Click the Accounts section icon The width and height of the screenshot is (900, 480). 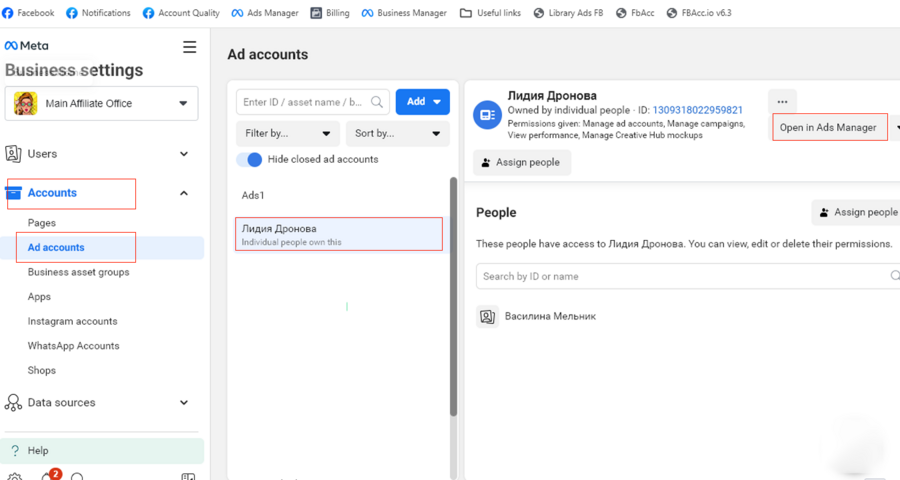[x=13, y=193]
